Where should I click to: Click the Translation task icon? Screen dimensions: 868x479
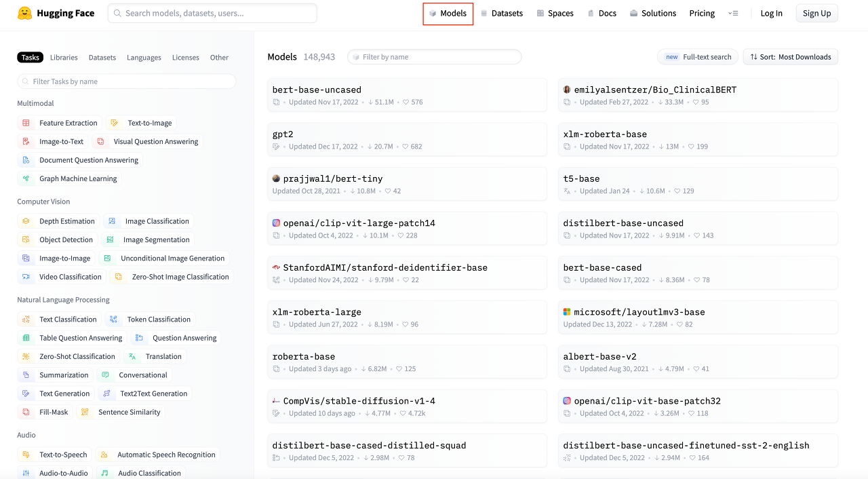(132, 356)
